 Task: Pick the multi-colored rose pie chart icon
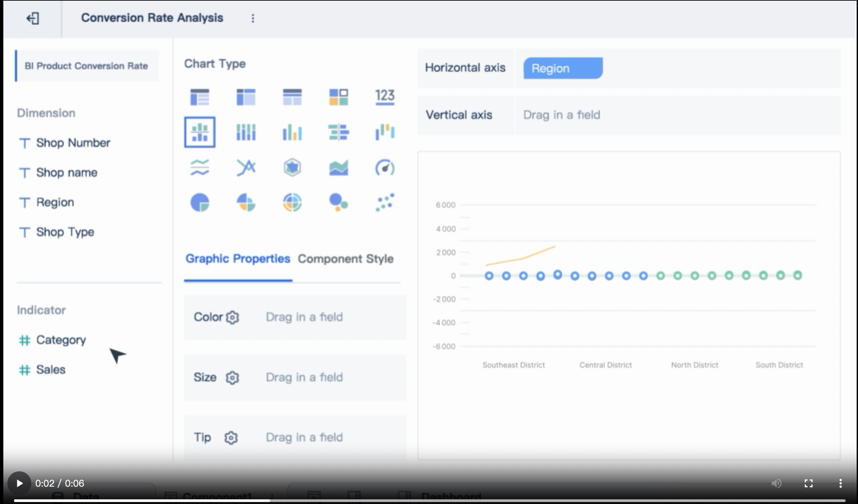[x=246, y=203]
